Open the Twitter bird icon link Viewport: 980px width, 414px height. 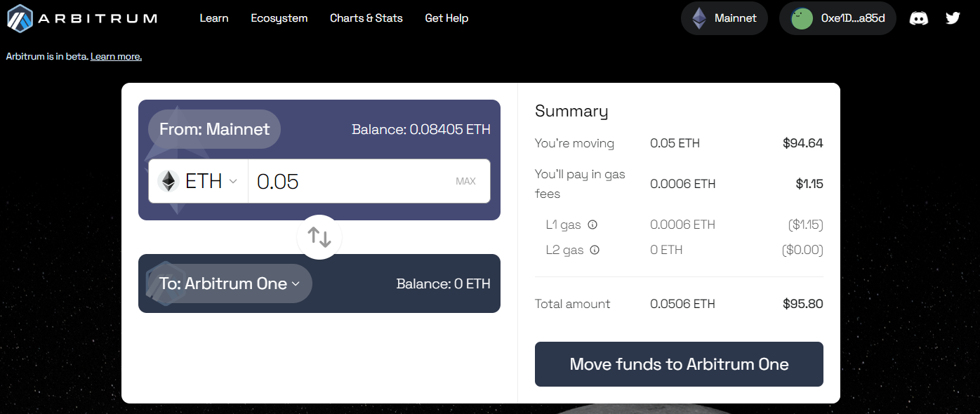pos(953,18)
